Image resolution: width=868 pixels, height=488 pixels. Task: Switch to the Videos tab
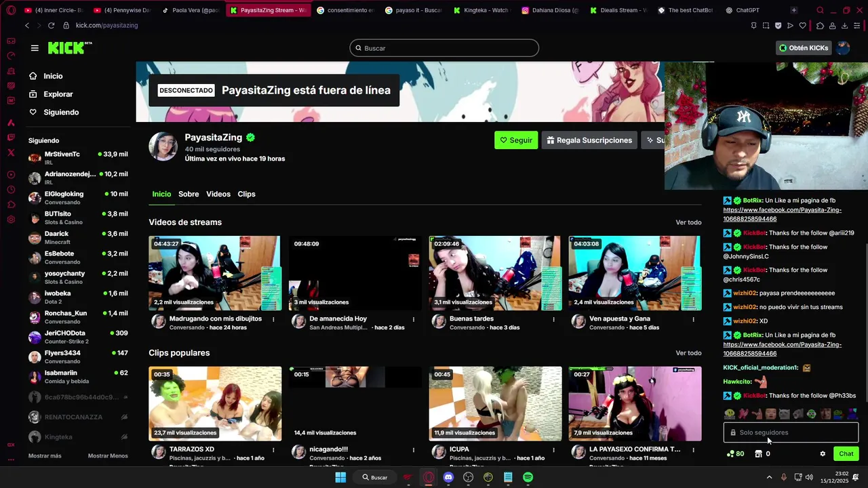coord(218,194)
